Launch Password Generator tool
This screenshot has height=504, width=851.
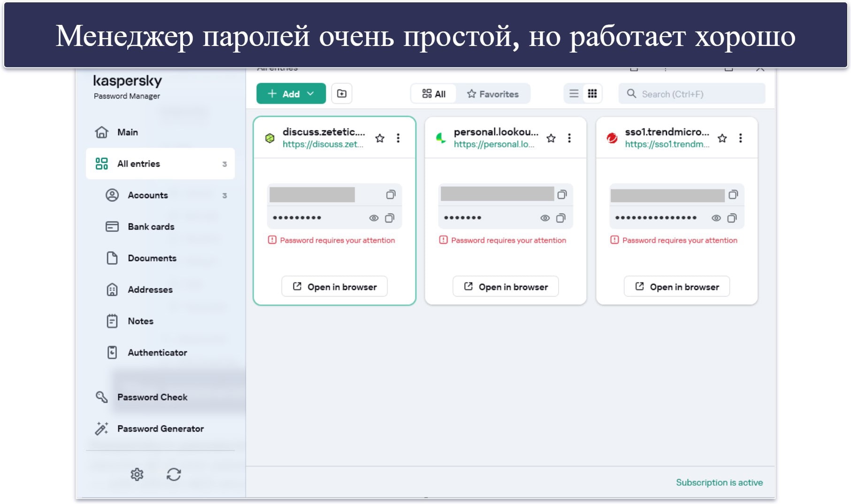pos(160,428)
